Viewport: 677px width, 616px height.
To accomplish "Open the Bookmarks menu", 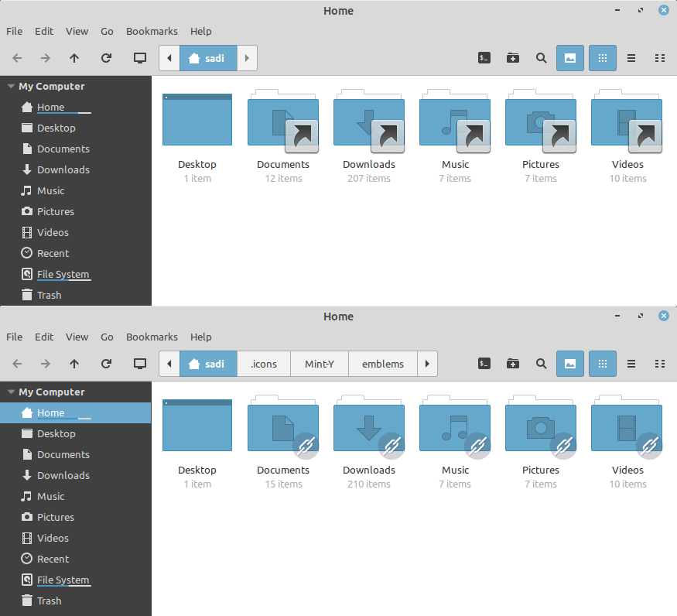I will tap(152, 31).
